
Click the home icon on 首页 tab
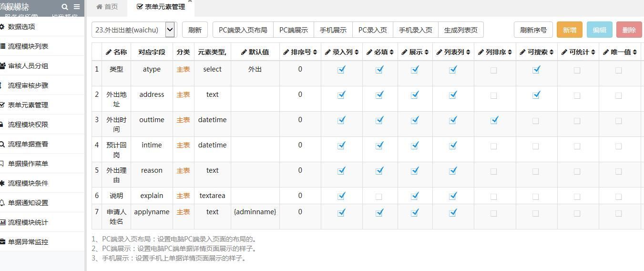[x=99, y=7]
